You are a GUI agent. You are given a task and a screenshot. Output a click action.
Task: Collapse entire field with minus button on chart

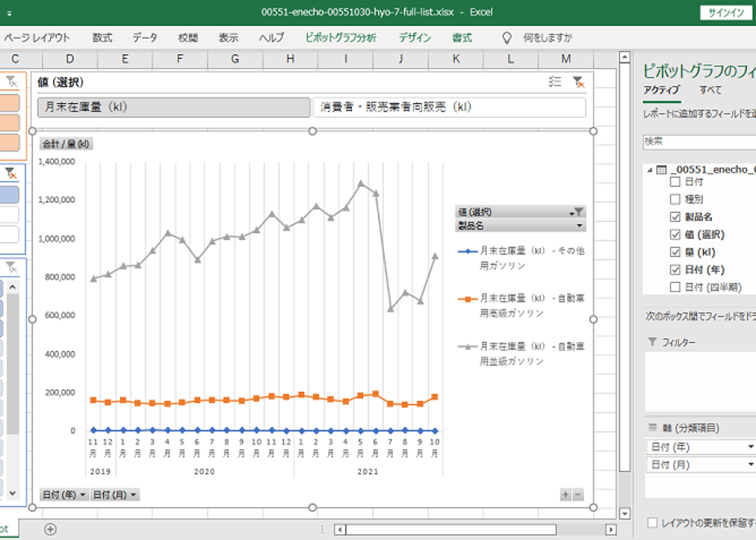[x=578, y=494]
